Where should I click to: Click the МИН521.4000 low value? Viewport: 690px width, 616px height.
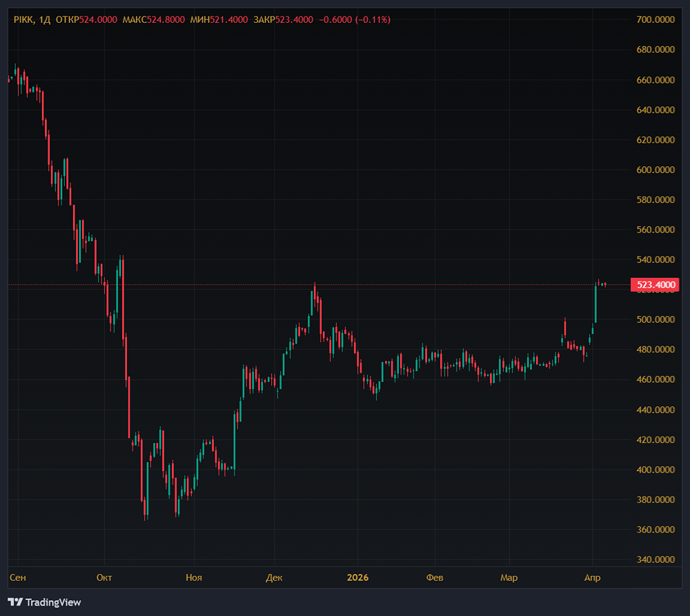219,20
